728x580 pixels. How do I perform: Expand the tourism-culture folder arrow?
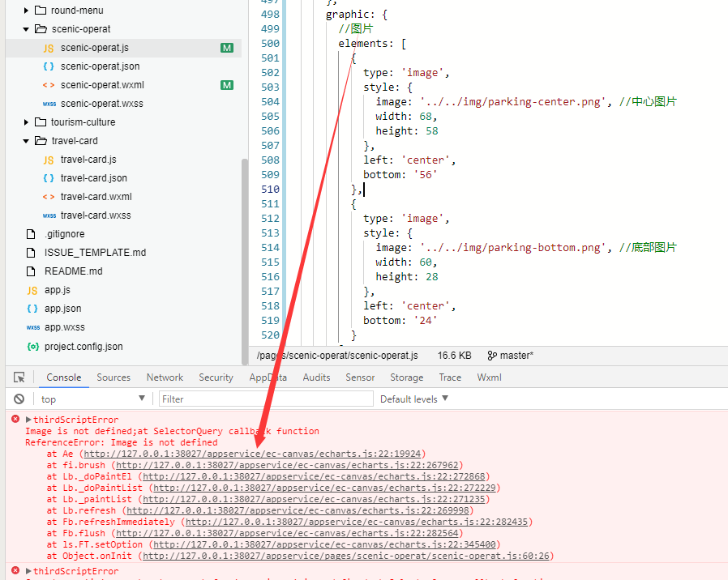point(27,122)
